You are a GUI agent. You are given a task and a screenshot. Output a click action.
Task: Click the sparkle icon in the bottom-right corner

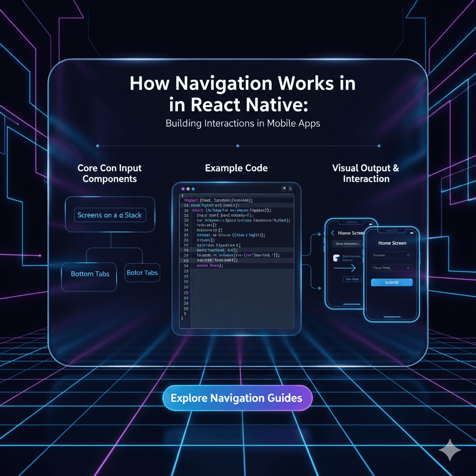click(x=449, y=450)
